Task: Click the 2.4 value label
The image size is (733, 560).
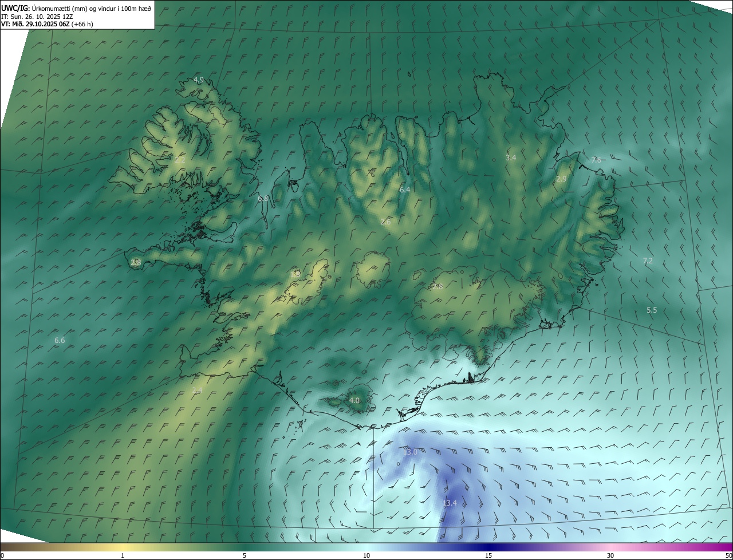Action: [197, 390]
